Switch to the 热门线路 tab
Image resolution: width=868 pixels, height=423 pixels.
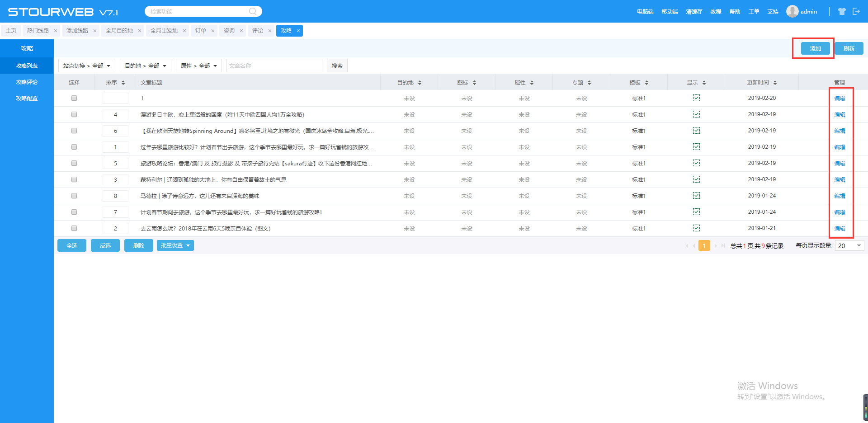coord(38,31)
